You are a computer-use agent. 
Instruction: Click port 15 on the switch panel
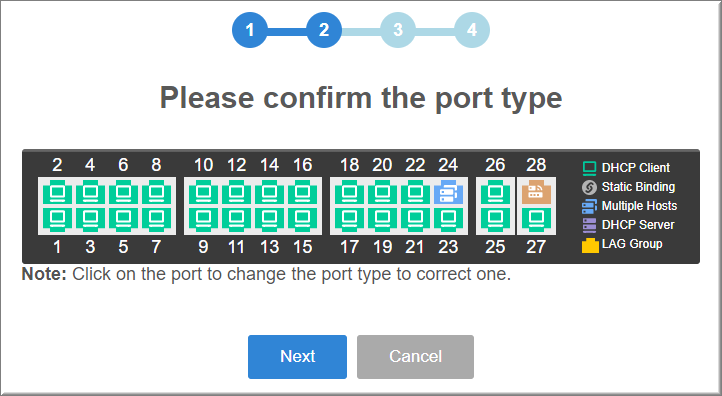click(x=302, y=218)
